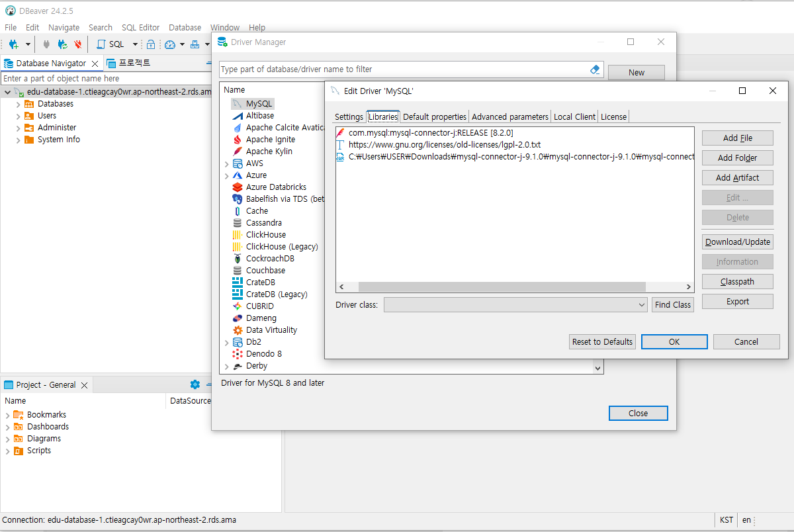Expand the Bookmarks folder in Project panel
Screen dimensions: 794x532
8,416
